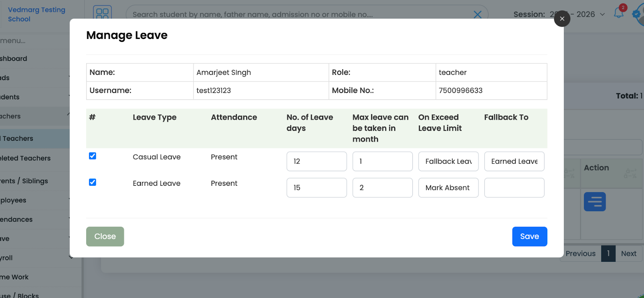Screen dimensions: 644x298
Task: Edit Earned Leave max per month field
Action: (x=382, y=188)
